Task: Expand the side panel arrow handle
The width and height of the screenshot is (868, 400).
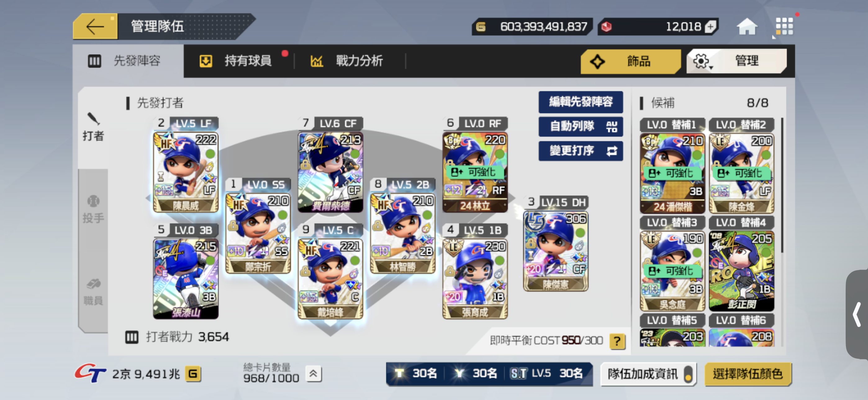Action: (x=857, y=314)
